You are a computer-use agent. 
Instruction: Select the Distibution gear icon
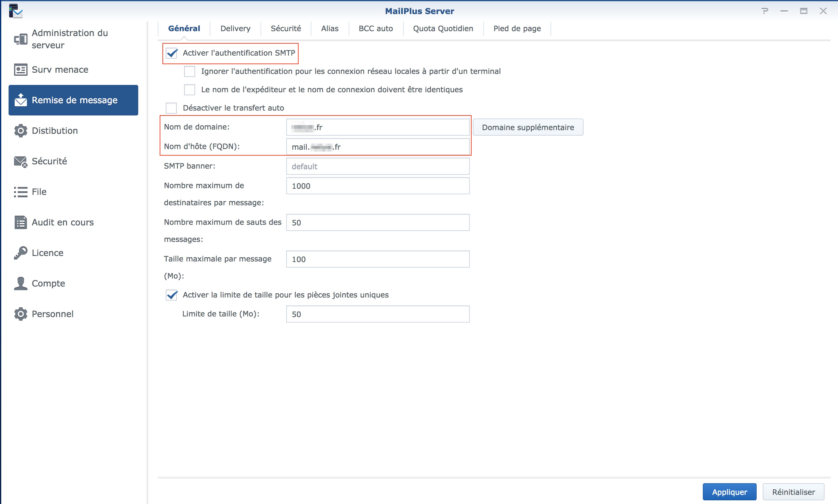(20, 131)
